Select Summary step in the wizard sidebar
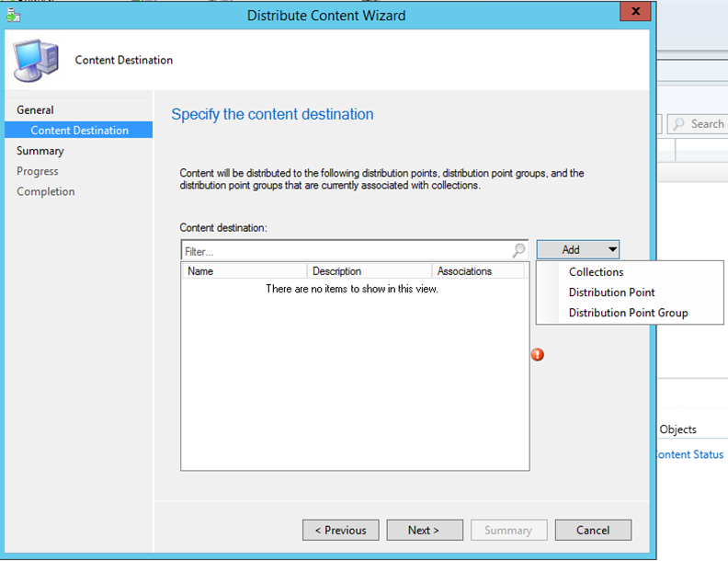 click(40, 151)
